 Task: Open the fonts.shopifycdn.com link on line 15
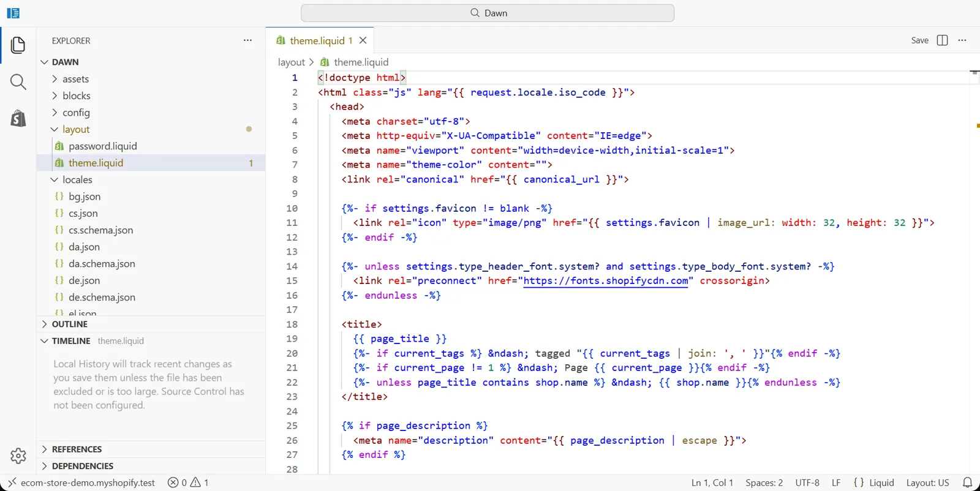coord(606,281)
